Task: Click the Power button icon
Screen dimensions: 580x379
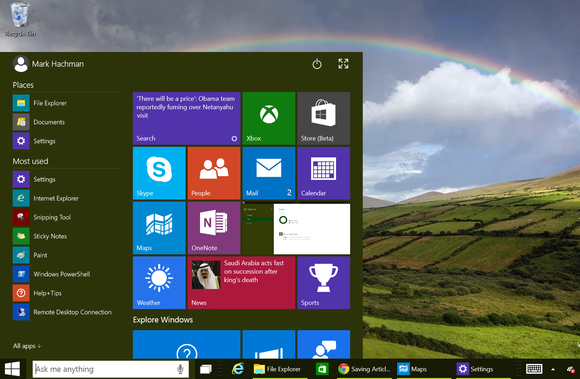Action: pyautogui.click(x=317, y=64)
